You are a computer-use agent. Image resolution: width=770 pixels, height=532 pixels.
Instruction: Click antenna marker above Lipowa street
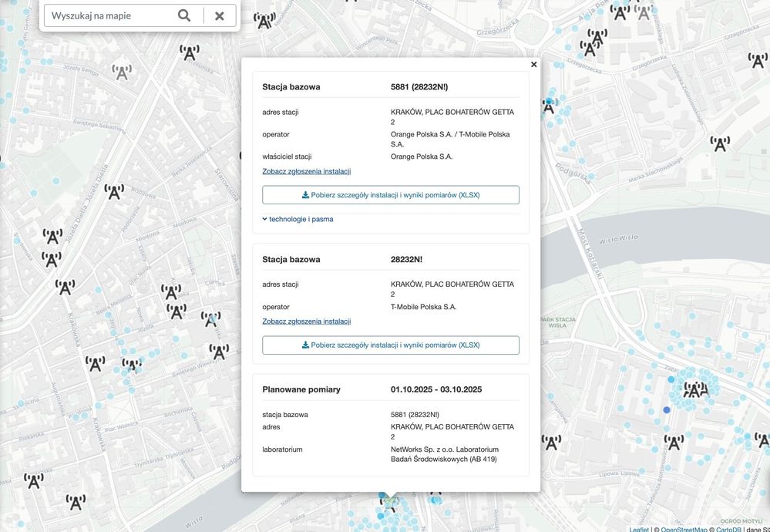coord(674,443)
